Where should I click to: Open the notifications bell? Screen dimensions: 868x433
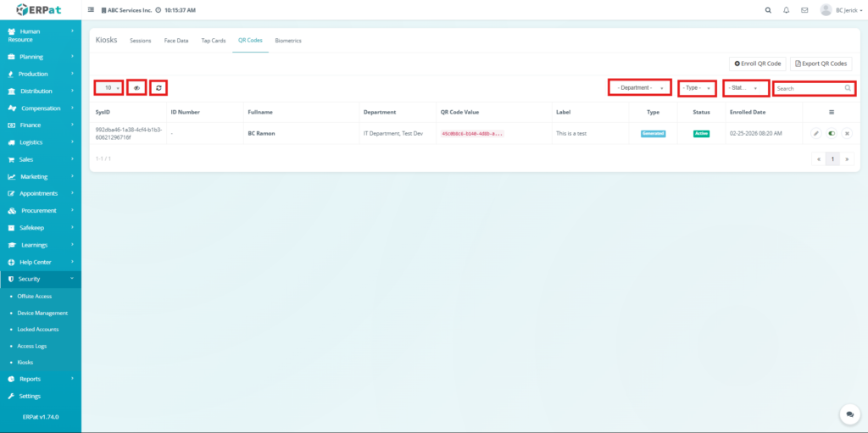[786, 10]
